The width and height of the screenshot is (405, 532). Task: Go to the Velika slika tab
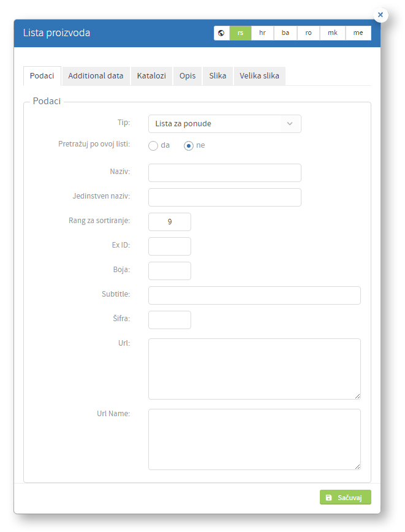click(x=260, y=76)
